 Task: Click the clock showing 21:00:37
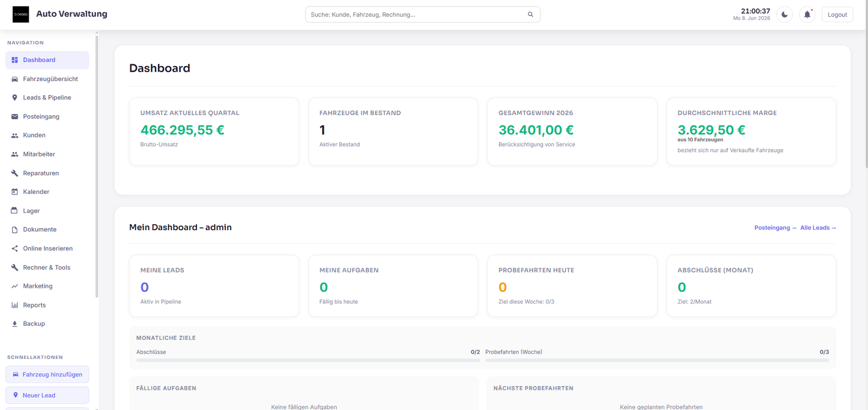755,11
